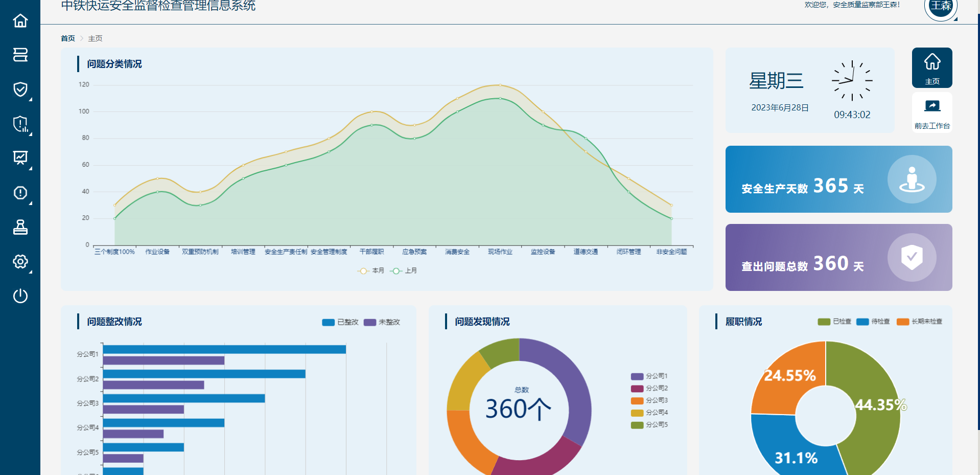The image size is (980, 475).
Task: Toggle the 长期未检查 legend item
Action: coord(920,322)
